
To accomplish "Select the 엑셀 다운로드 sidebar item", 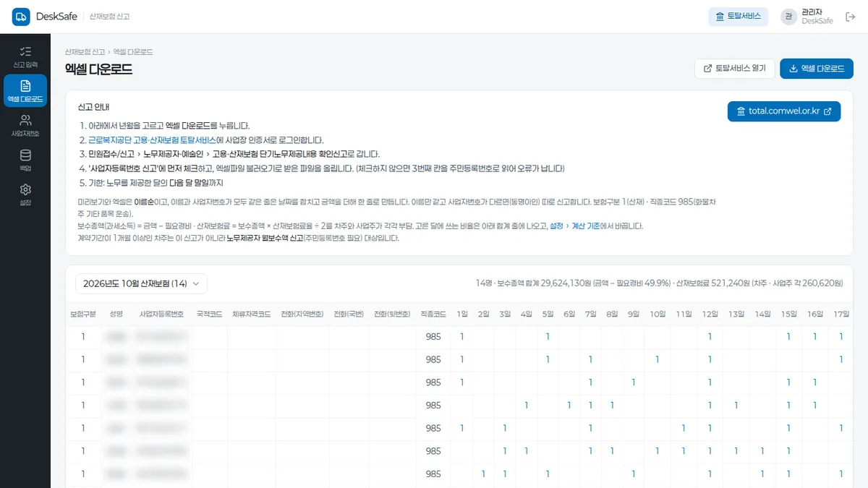I will click(25, 90).
